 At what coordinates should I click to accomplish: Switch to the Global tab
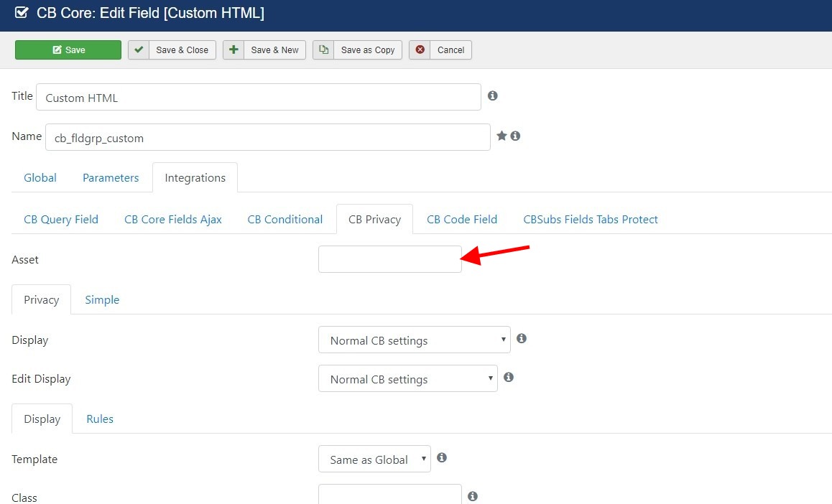pos(40,177)
